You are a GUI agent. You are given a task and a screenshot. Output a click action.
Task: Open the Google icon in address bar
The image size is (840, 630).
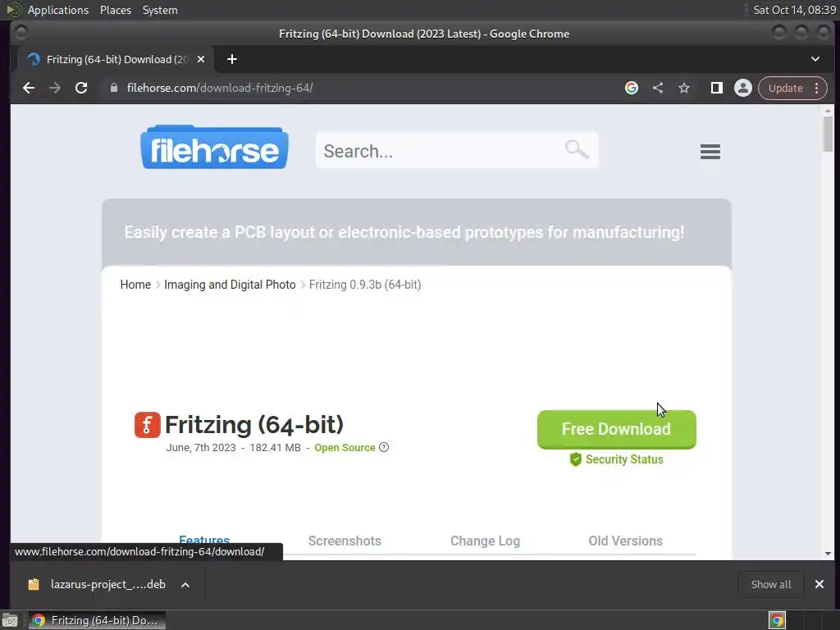click(632, 89)
